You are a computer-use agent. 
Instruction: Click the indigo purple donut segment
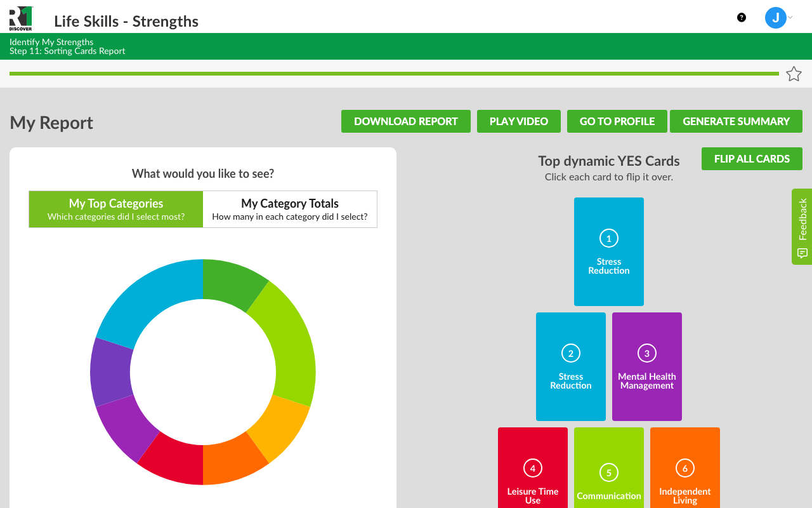pyautogui.click(x=111, y=373)
